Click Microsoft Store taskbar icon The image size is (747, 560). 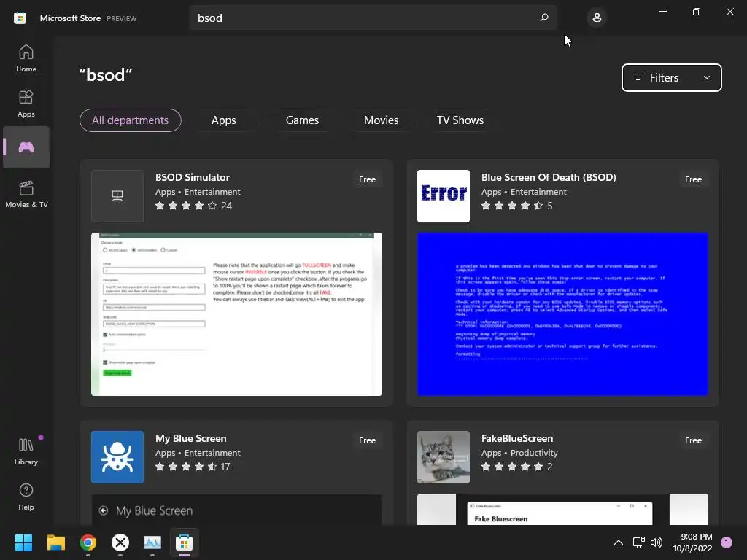point(185,542)
